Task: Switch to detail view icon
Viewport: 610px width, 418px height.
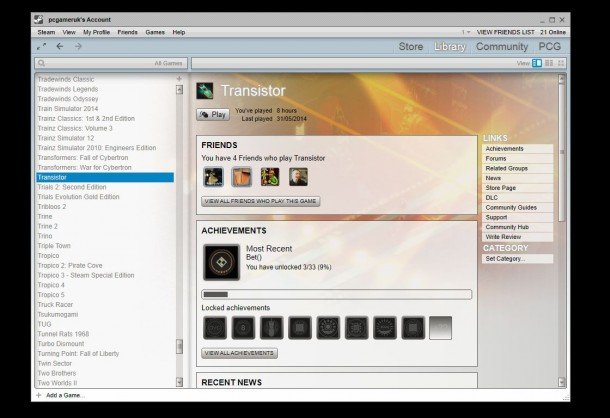Action: 537,63
